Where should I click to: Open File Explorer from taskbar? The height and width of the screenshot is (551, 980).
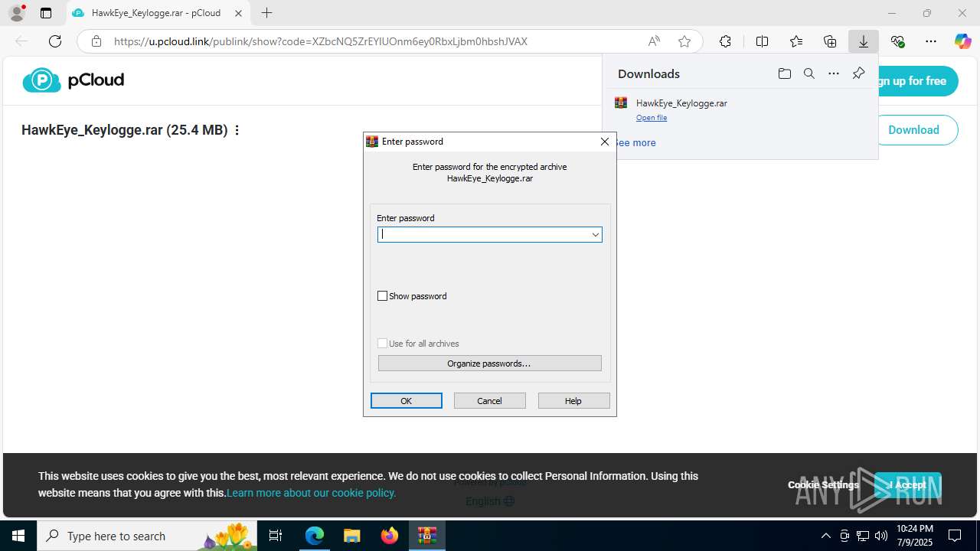(x=351, y=536)
